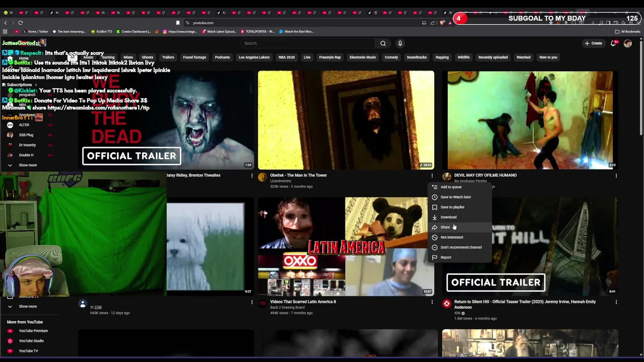This screenshot has height=362, width=644.
Task: Open options menu for DEVIL MAY CRY video
Action: [616, 175]
